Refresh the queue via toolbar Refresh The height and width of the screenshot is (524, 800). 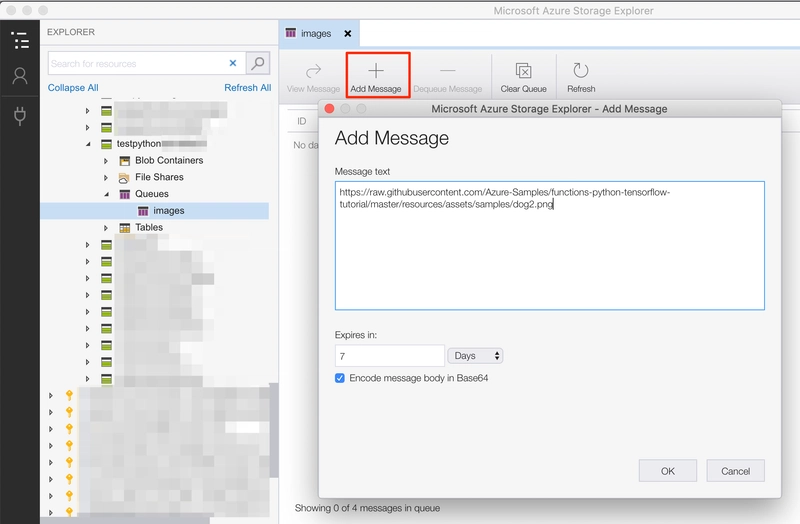[x=581, y=77]
